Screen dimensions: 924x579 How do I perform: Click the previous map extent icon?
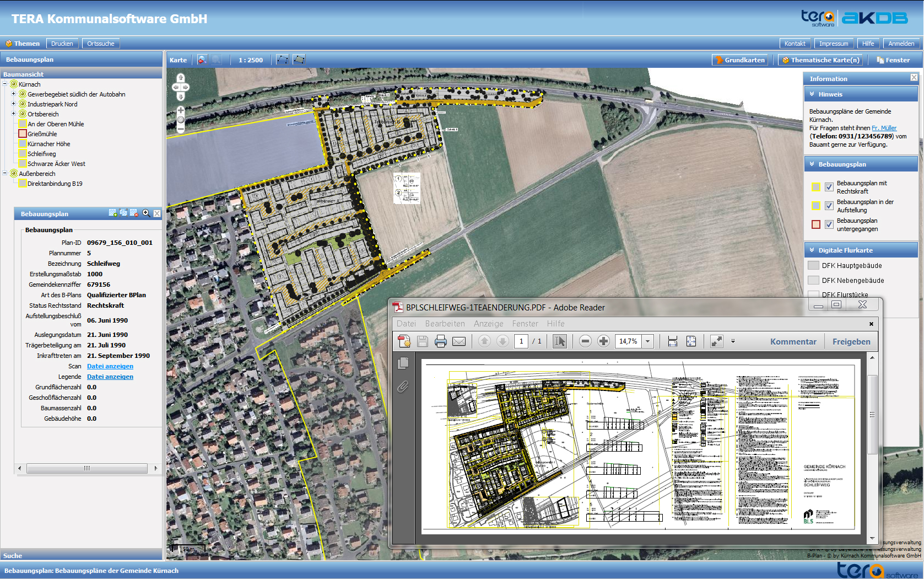tap(202, 60)
